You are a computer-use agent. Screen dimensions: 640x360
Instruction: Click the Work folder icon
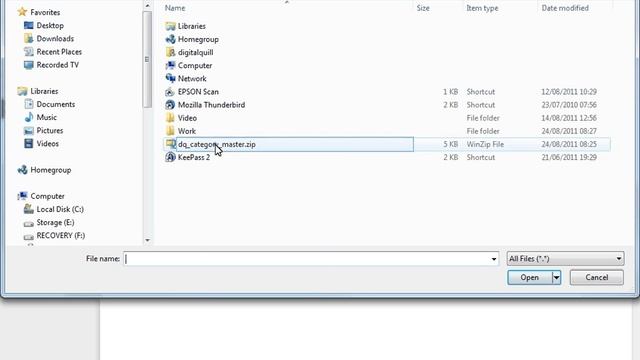click(x=170, y=131)
